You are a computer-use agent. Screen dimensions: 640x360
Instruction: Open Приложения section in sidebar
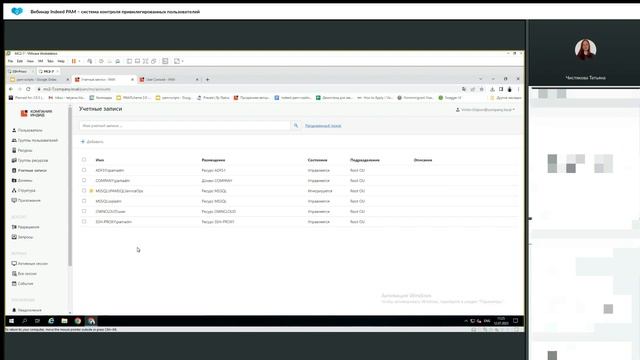pyautogui.click(x=26, y=200)
